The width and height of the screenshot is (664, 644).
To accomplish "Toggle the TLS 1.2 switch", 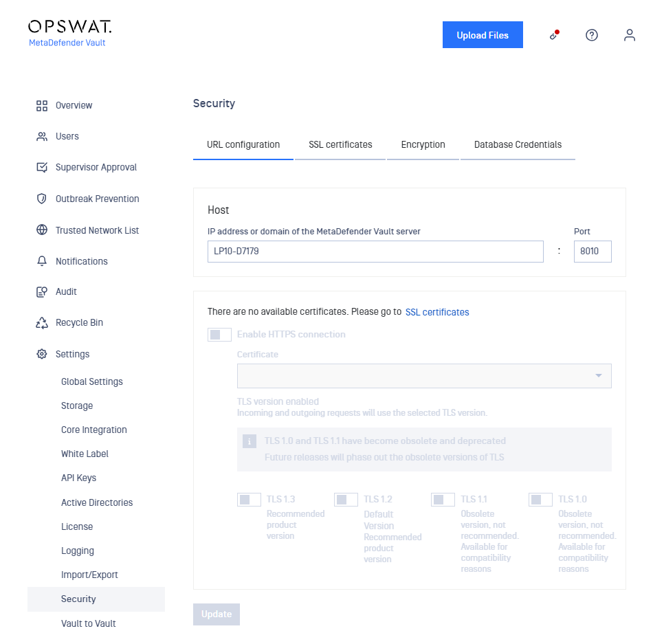I will pyautogui.click(x=346, y=500).
